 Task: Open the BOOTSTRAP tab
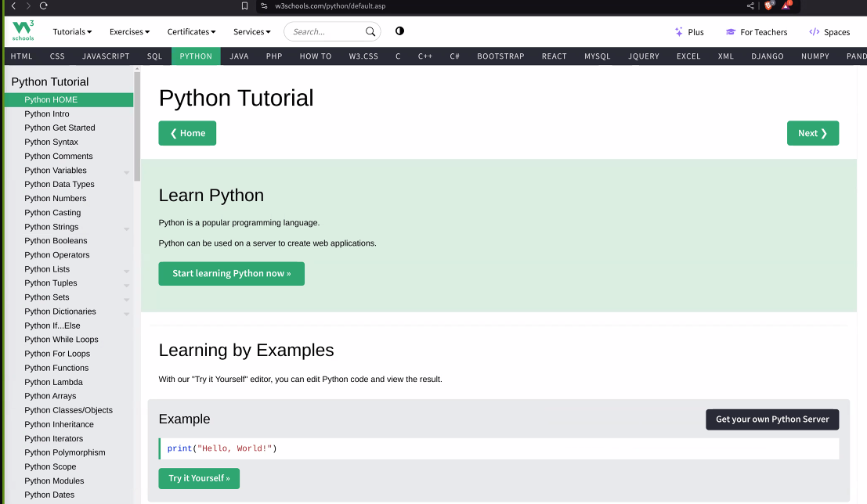tap(500, 56)
